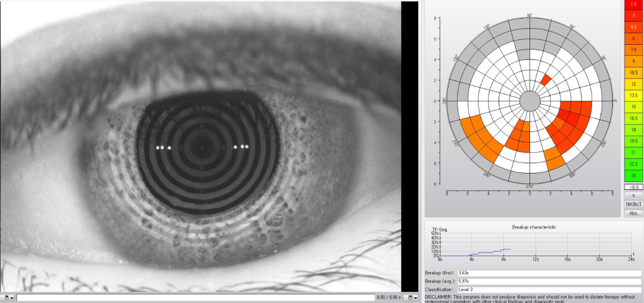Click the '0,00 / 8,86 s' time readout
644x303 pixels.
tap(389, 298)
